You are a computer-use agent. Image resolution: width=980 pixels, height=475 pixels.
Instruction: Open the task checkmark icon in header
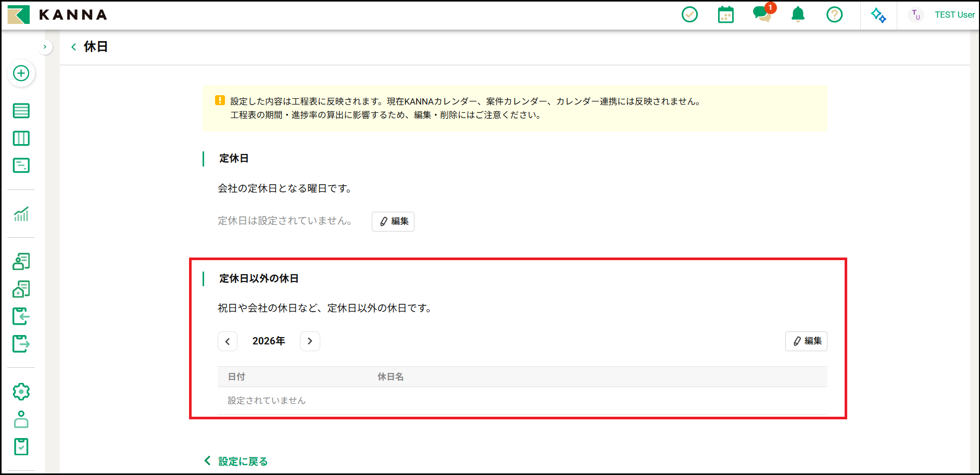[689, 15]
